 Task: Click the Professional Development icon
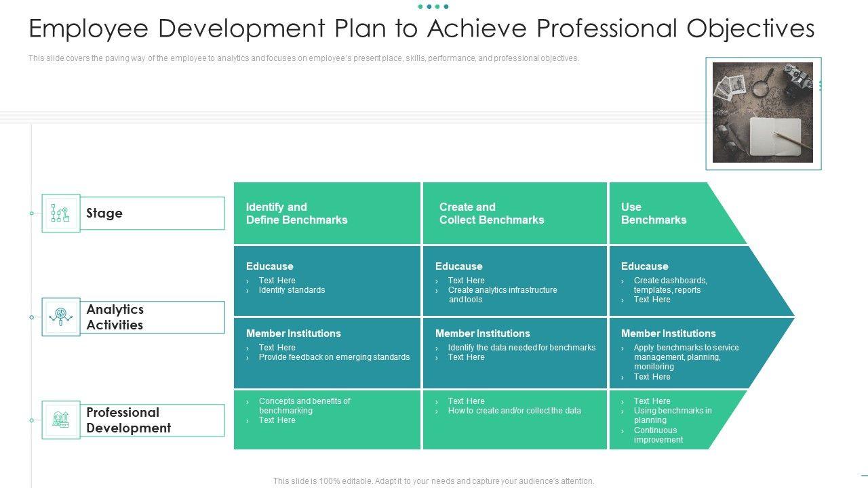tap(60, 420)
